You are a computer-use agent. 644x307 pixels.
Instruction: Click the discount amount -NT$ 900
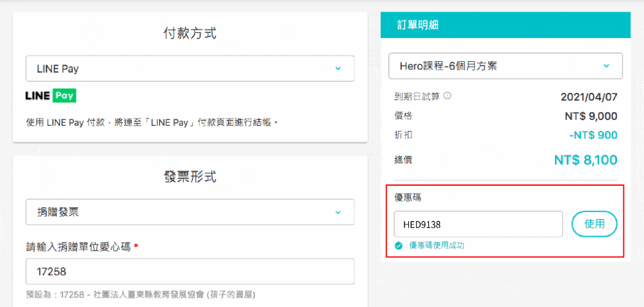tap(593, 135)
